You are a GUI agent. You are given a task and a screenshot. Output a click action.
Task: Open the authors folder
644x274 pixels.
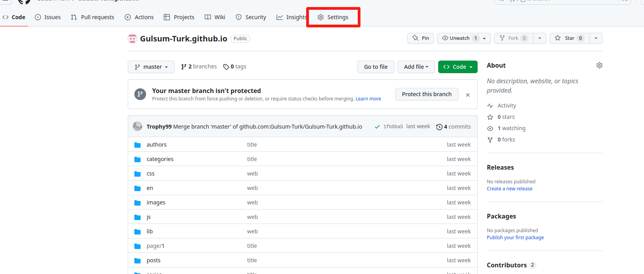coord(157,145)
